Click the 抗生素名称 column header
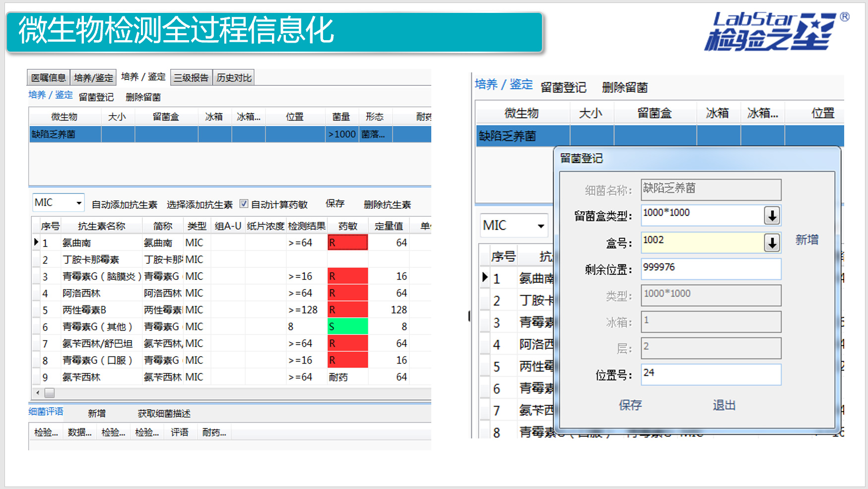 click(102, 226)
